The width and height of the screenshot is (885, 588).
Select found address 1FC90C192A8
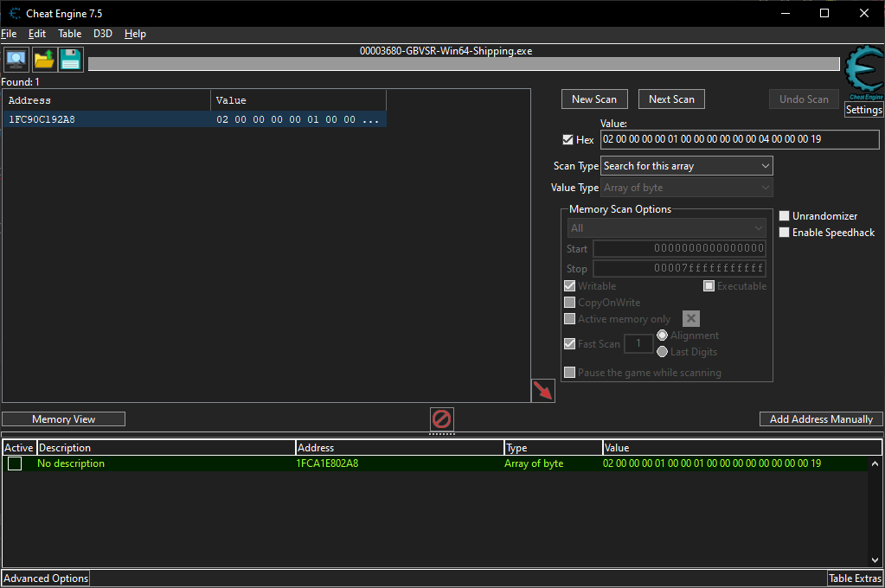click(x=42, y=119)
